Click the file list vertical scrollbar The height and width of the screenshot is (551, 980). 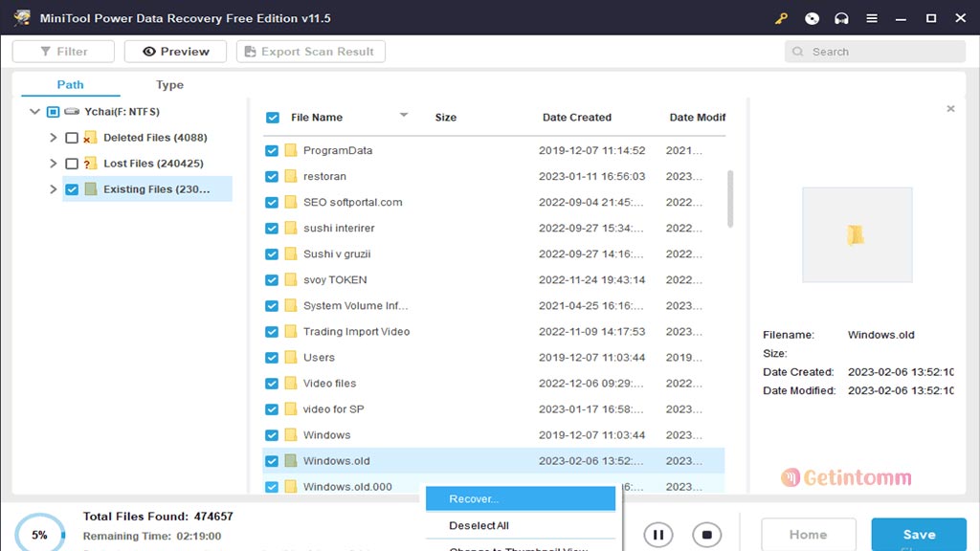pyautogui.click(x=730, y=199)
